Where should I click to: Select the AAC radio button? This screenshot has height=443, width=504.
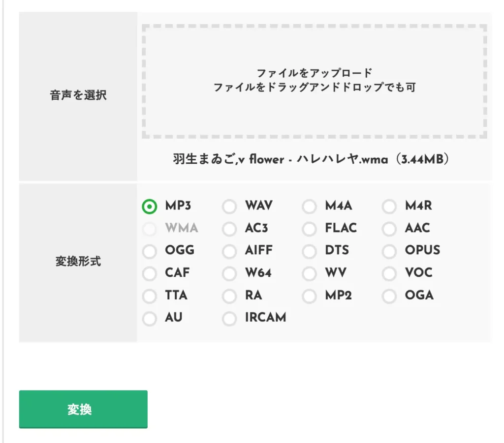coord(389,229)
